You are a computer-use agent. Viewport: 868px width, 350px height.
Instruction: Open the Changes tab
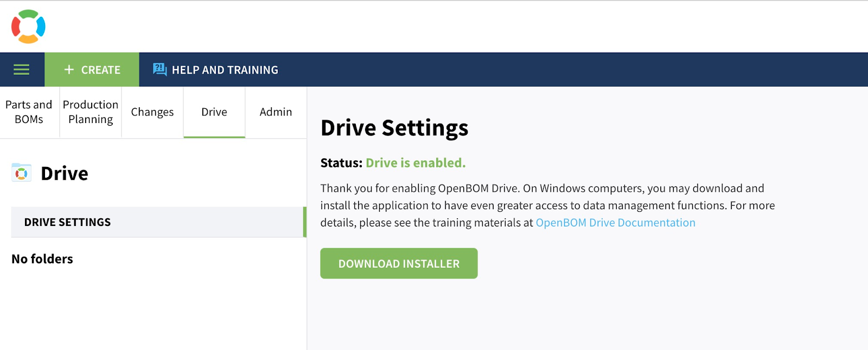152,112
